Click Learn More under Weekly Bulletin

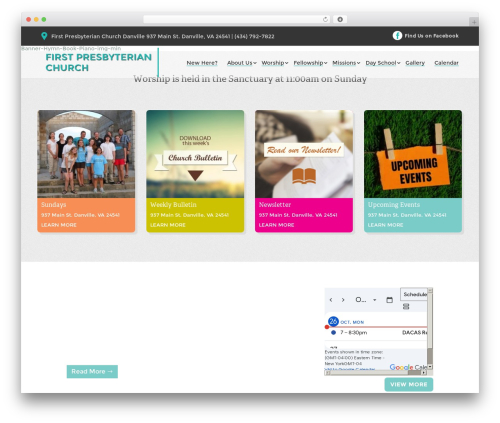[x=168, y=225]
